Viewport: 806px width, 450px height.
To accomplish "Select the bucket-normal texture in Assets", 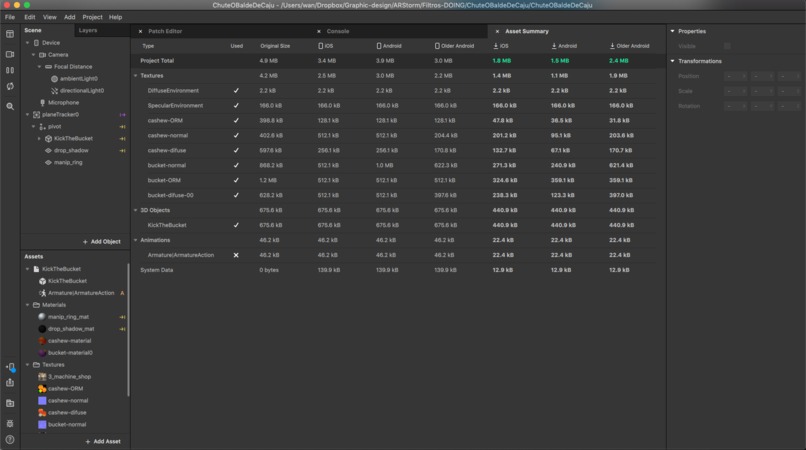I will (67, 424).
